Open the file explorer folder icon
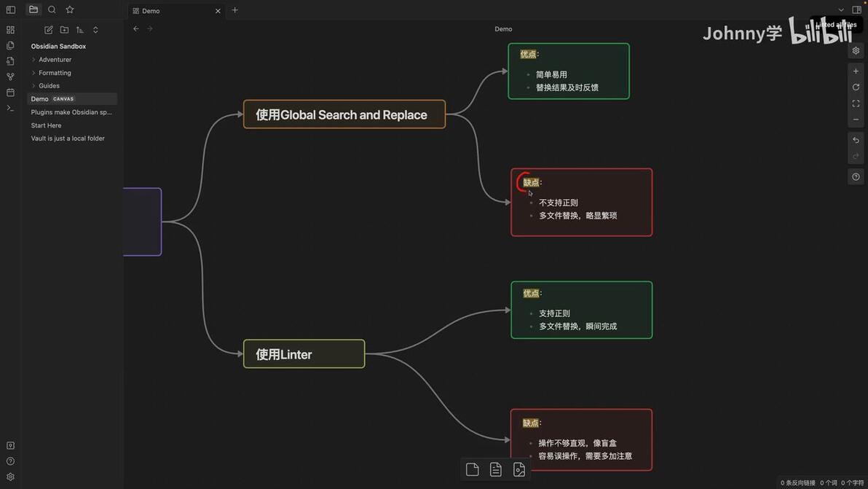Viewport: 868px width, 489px height. (33, 9)
